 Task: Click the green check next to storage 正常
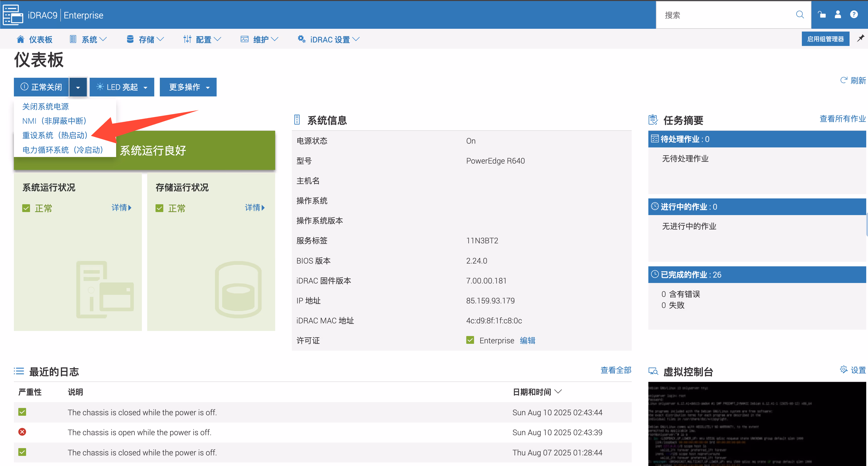(159, 208)
